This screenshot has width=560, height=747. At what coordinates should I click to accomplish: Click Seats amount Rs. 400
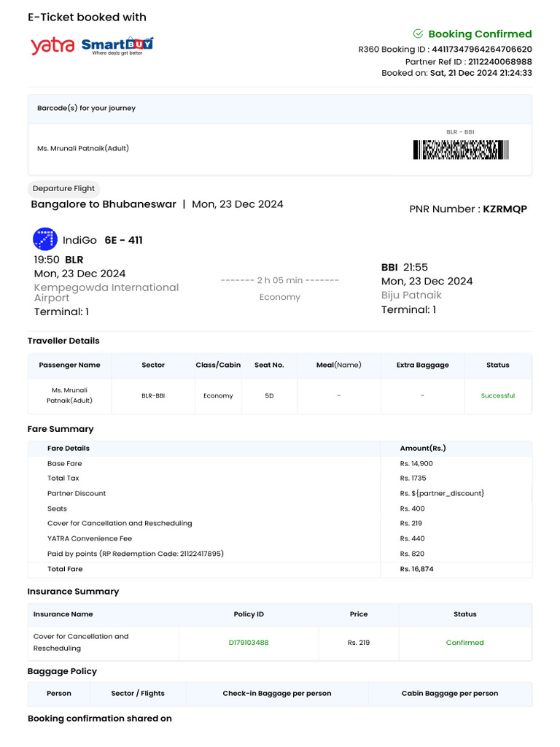pos(413,508)
